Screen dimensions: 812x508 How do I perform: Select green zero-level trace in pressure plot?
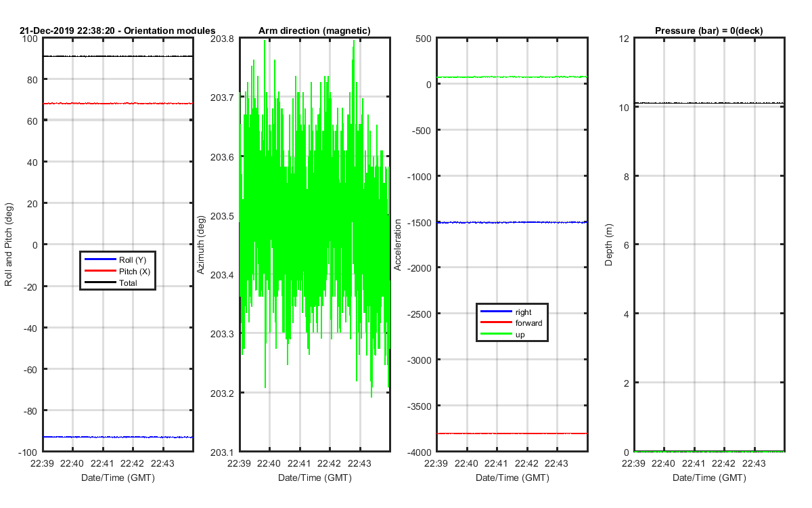[x=708, y=451]
